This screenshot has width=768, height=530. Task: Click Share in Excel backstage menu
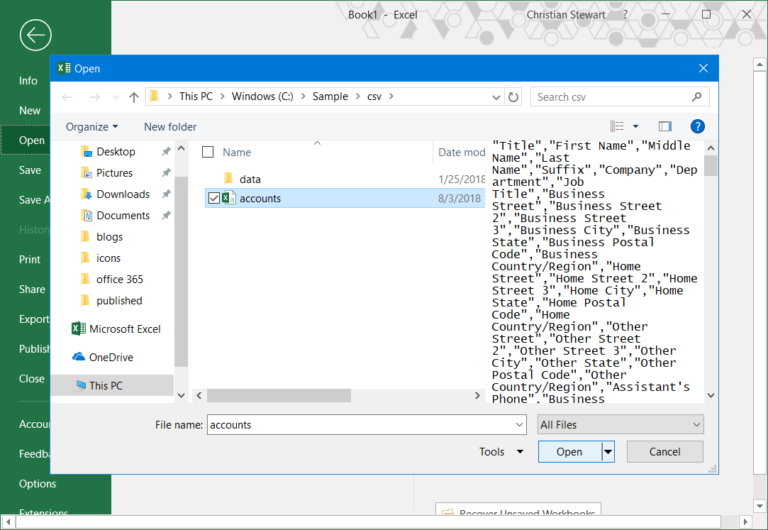click(32, 289)
